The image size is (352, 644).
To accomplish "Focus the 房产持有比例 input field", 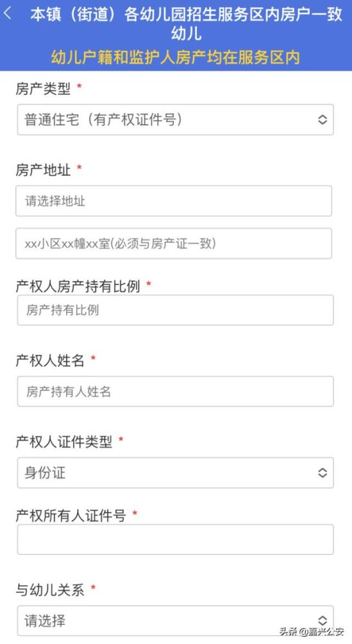I will [x=176, y=310].
